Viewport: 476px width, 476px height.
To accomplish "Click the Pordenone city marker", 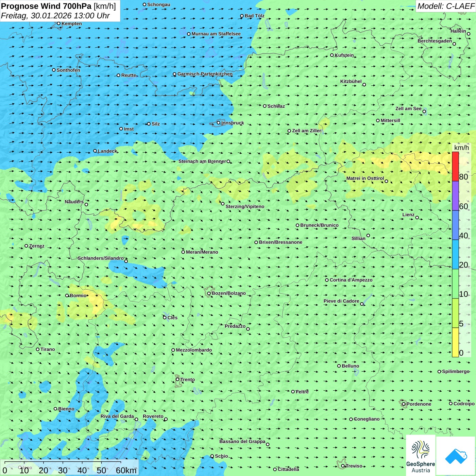I will [x=404, y=404].
